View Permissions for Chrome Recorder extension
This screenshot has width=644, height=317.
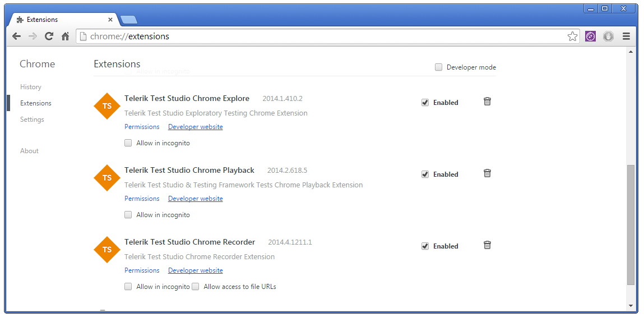(142, 270)
